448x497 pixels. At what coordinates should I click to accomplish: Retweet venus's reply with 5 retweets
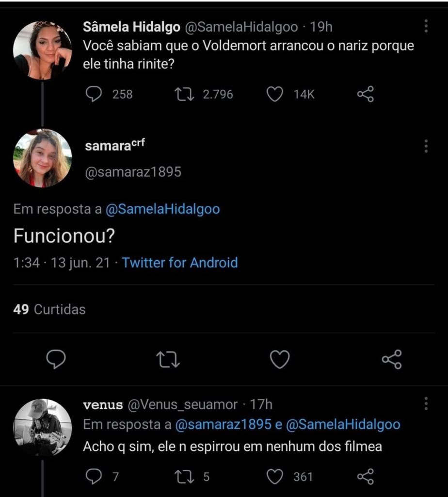(x=184, y=477)
